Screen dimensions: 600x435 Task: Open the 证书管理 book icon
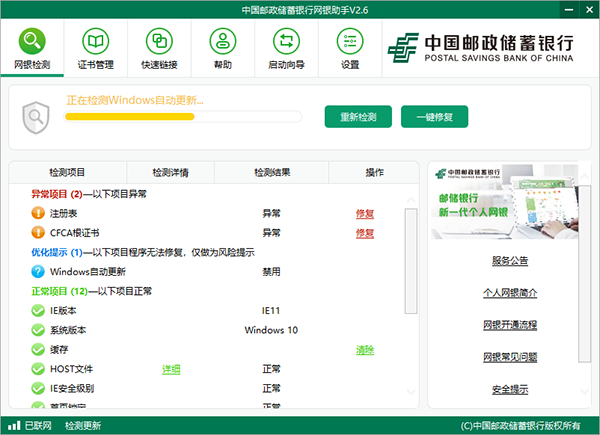96,41
